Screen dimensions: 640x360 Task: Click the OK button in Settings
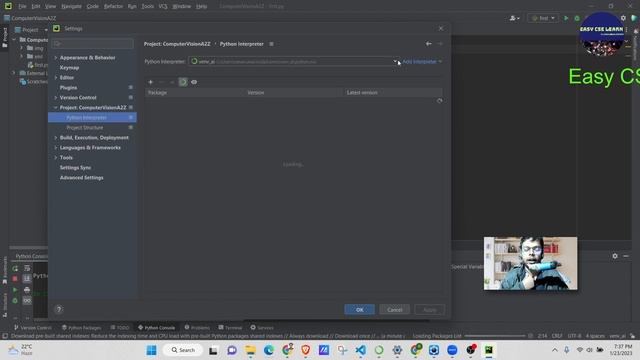click(x=359, y=310)
